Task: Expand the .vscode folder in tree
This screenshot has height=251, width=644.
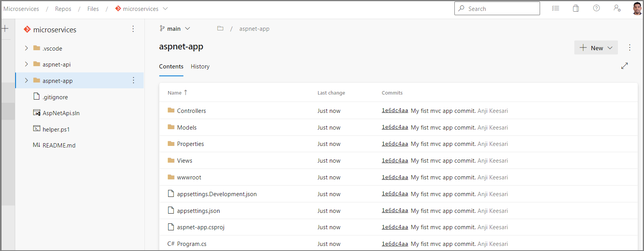Action: (26, 48)
